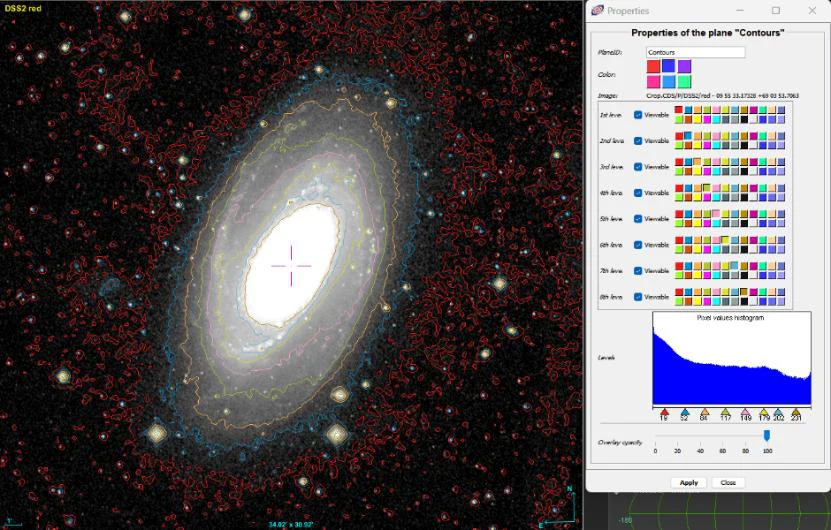Screen dimensions: 831x530
Task: Pick the light blue level marker labeled 202
Action: (x=778, y=412)
